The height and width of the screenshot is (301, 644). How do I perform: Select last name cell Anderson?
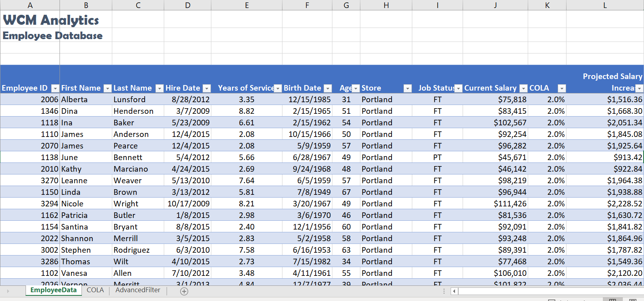tap(138, 134)
